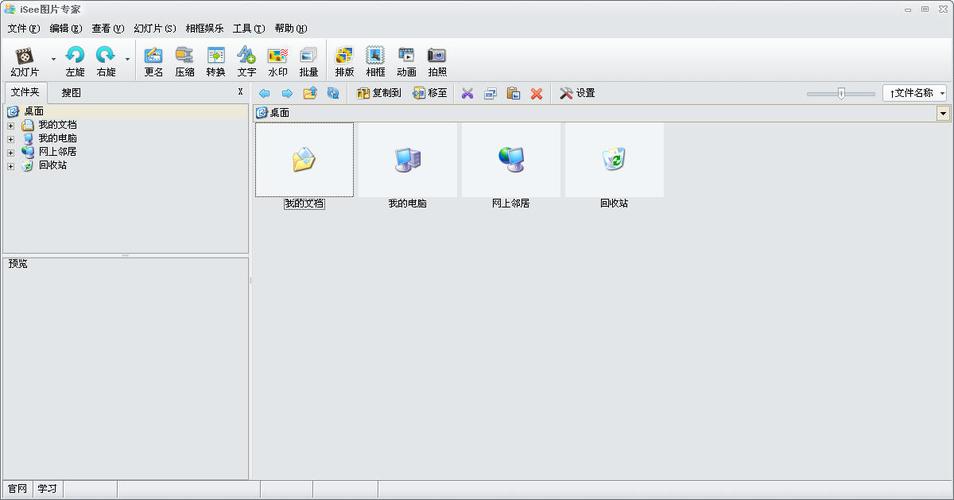This screenshot has height=500, width=954.
Task: Open the 拍照 camera tool
Action: click(x=437, y=62)
